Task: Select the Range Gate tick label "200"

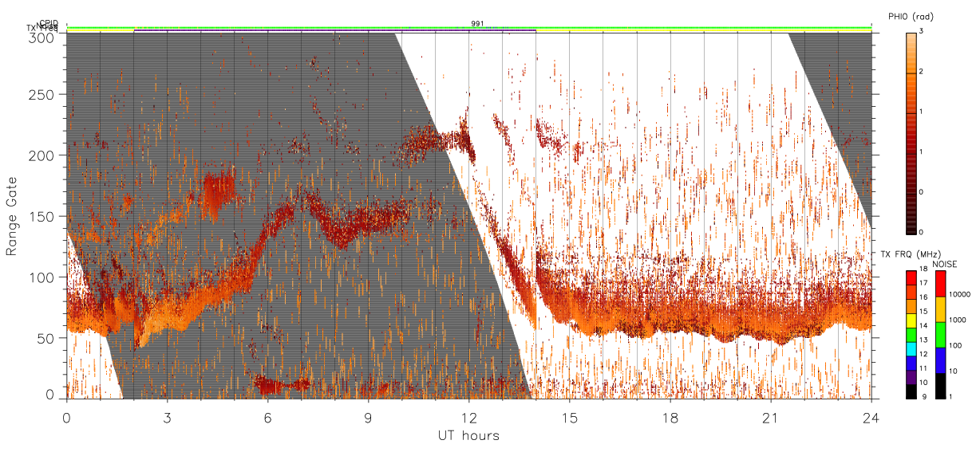Action: coord(42,155)
